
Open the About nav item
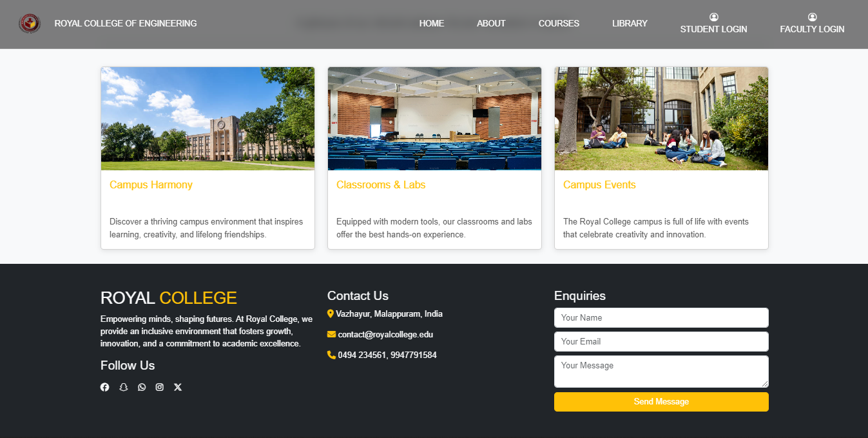[491, 23]
